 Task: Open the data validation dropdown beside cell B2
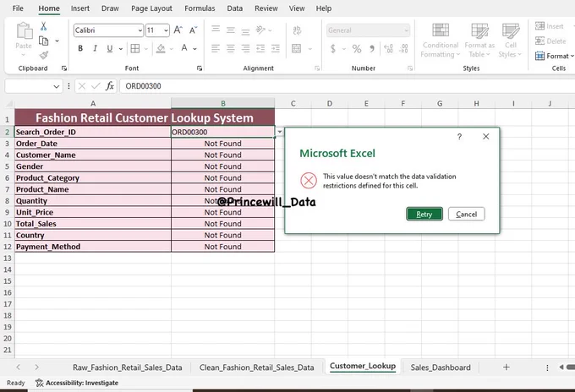279,132
